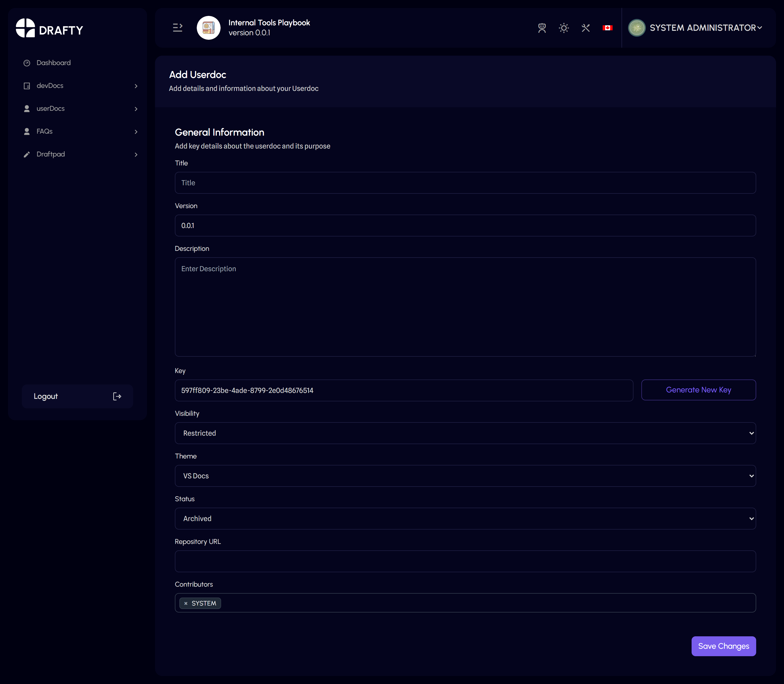784x684 pixels.
Task: Open the Visibility dropdown
Action: (465, 433)
